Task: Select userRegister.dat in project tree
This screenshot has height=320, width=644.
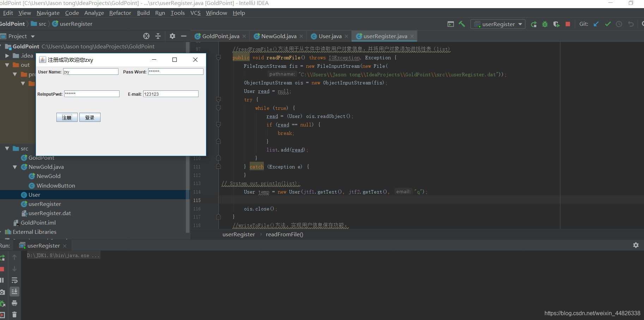Action: click(x=49, y=213)
